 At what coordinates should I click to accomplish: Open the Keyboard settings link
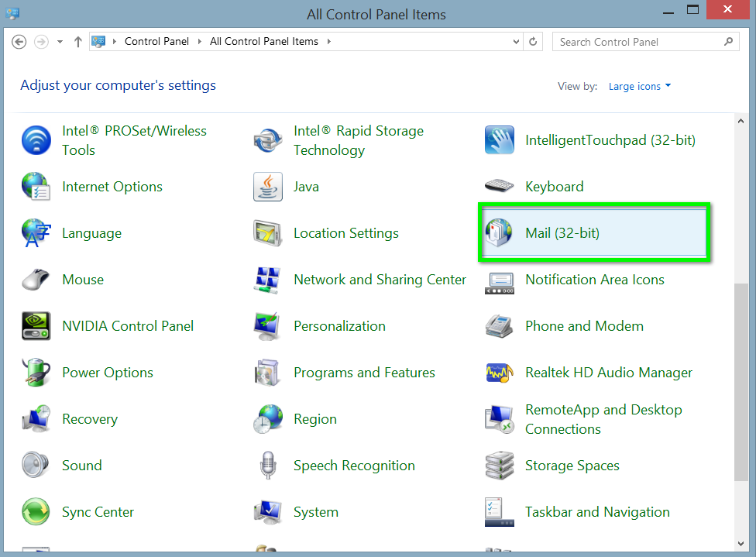(x=555, y=187)
